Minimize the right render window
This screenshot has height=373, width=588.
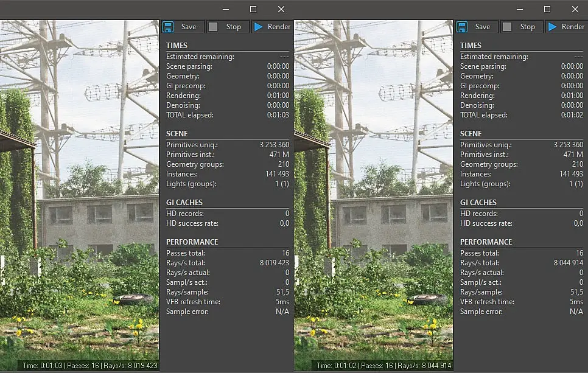coord(519,9)
